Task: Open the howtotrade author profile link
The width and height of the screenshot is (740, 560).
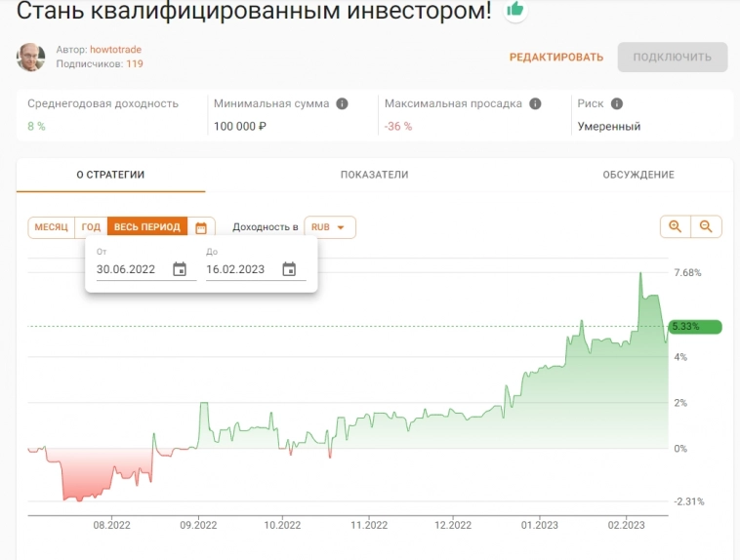Action: click(x=115, y=50)
